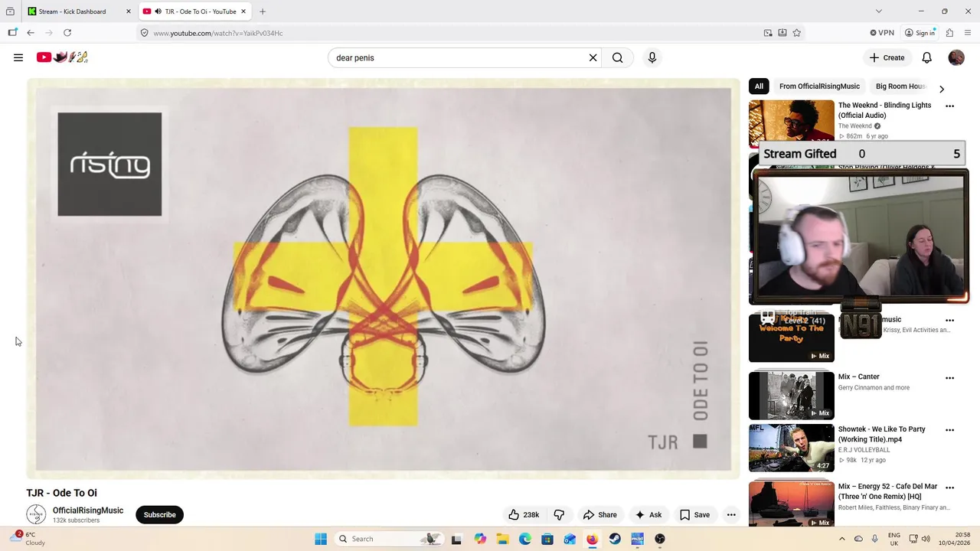Dislike the TJR video
This screenshot has height=551, width=980.
[x=559, y=515]
